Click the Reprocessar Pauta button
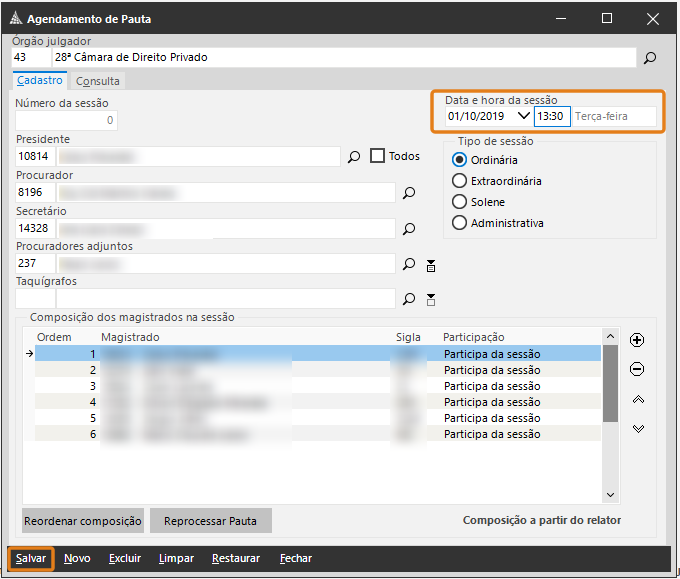This screenshot has height=579, width=680. point(210,521)
